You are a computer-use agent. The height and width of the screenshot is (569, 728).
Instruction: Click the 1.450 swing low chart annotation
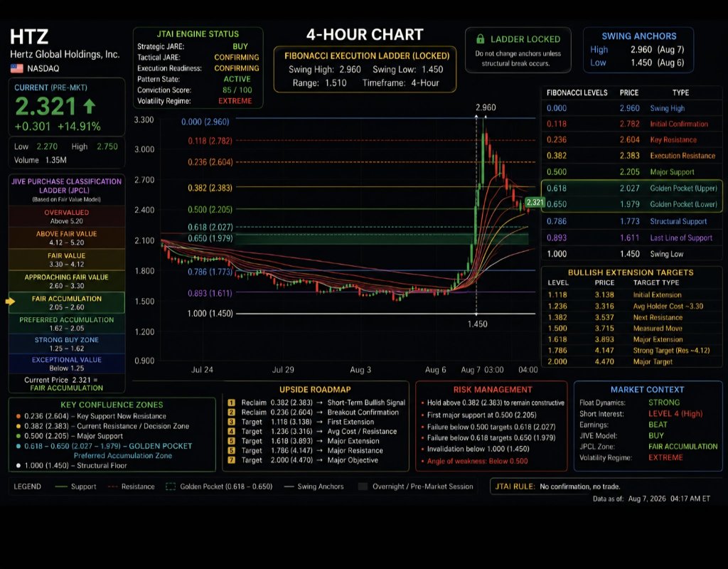point(477,324)
